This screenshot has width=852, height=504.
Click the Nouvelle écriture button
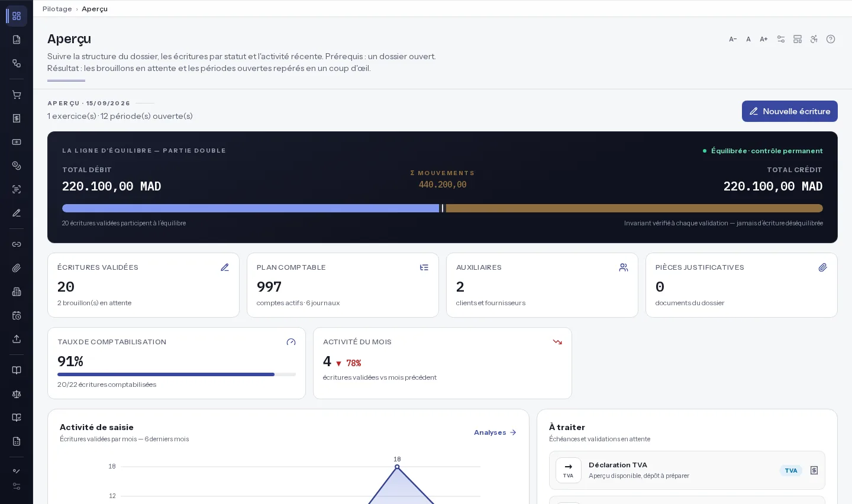pyautogui.click(x=790, y=111)
